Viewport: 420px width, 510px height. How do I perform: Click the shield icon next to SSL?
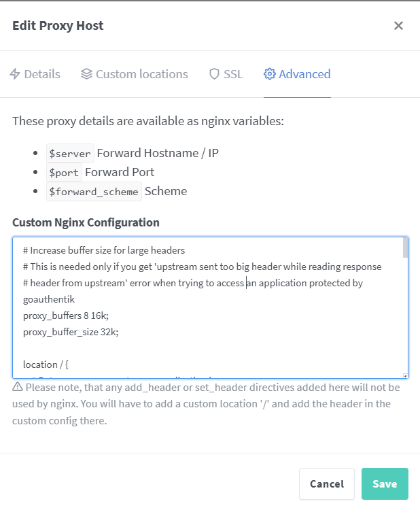point(214,74)
